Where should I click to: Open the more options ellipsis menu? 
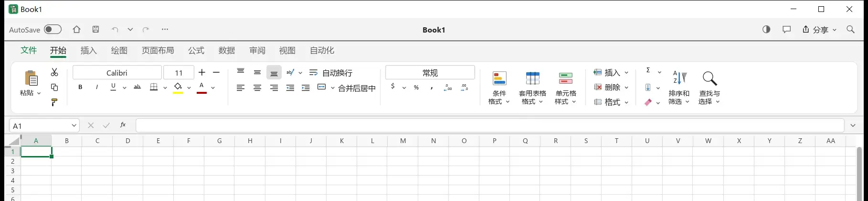coord(165,30)
